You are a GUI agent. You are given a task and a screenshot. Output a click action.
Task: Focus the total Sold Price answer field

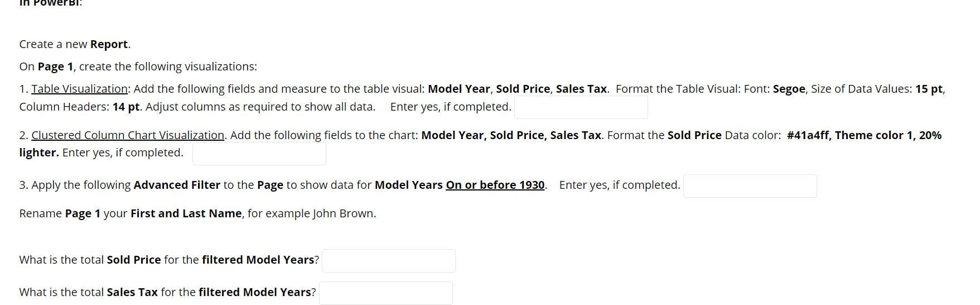[x=388, y=261]
